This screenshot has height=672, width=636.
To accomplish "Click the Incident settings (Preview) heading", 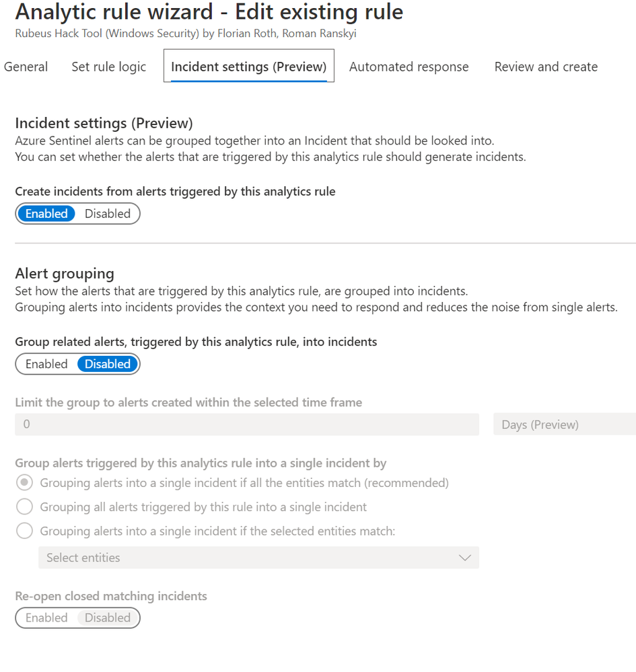I will pos(104,123).
